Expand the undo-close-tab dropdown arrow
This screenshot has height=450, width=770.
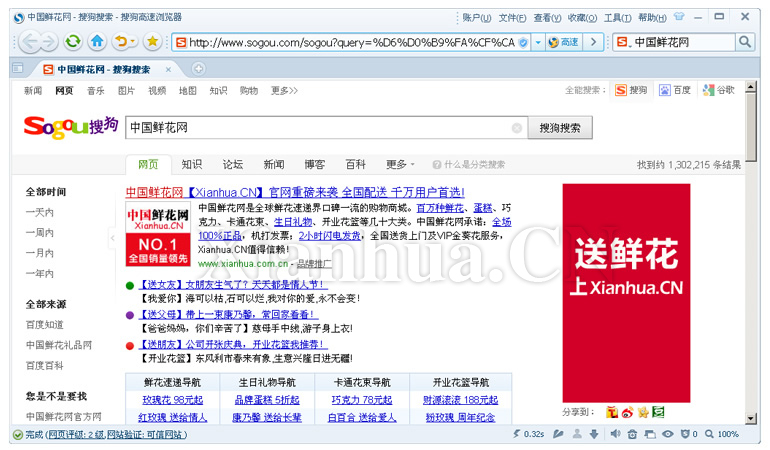pyautogui.click(x=133, y=42)
